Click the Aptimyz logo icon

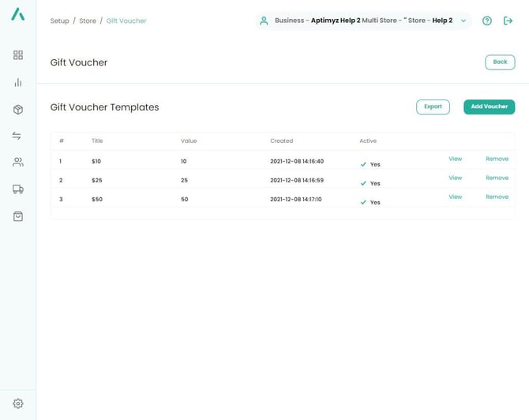pyautogui.click(x=17, y=14)
